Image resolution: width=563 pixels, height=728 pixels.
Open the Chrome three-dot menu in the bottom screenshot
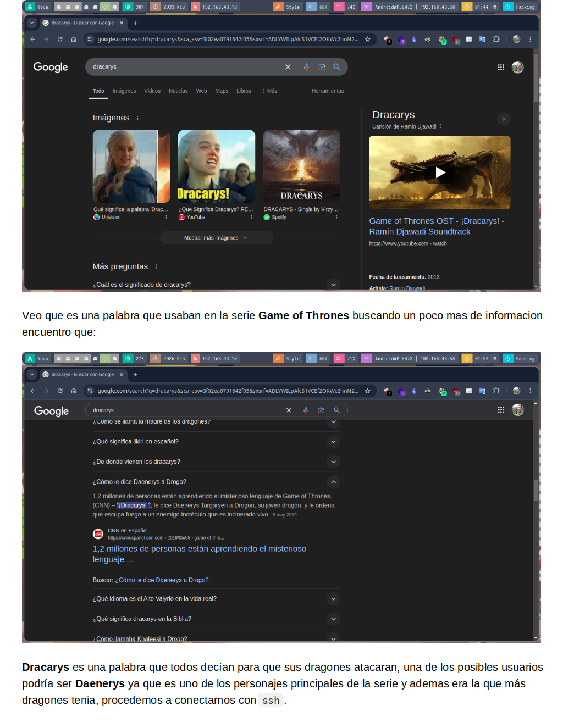530,391
